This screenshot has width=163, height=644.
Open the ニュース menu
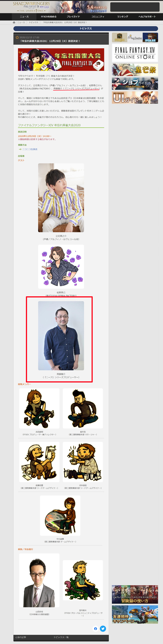click(x=24, y=17)
